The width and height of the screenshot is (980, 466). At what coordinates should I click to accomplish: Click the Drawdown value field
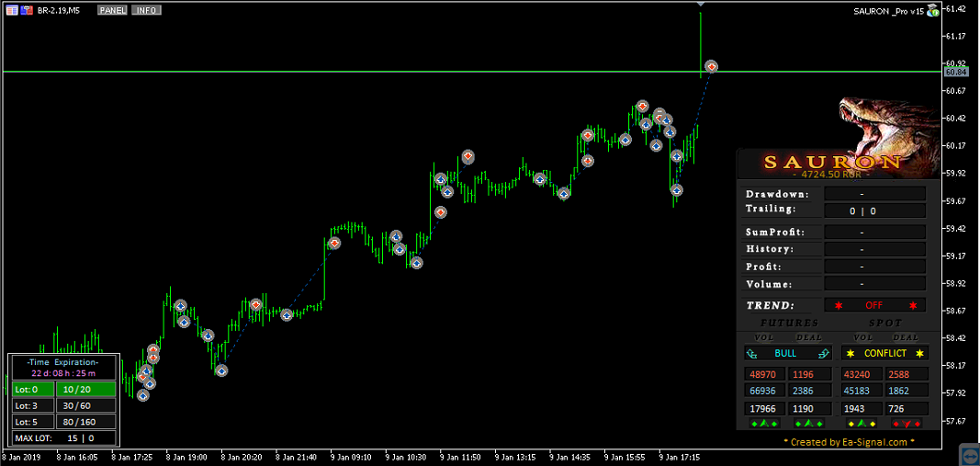(874, 194)
